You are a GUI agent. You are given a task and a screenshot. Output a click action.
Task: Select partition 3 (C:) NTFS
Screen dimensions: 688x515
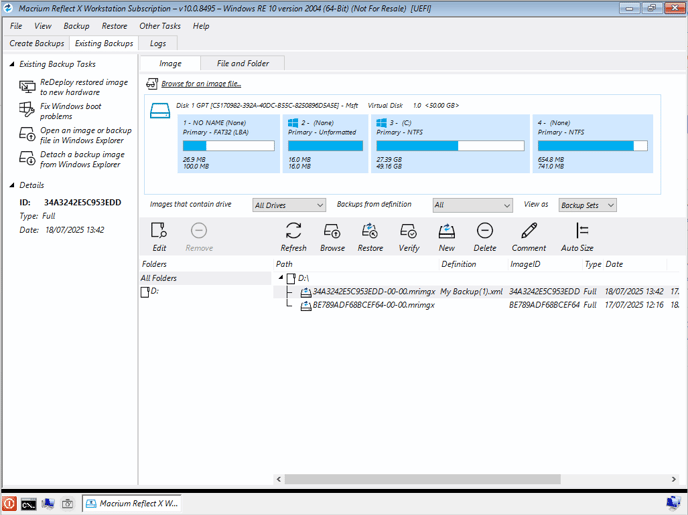coord(450,144)
